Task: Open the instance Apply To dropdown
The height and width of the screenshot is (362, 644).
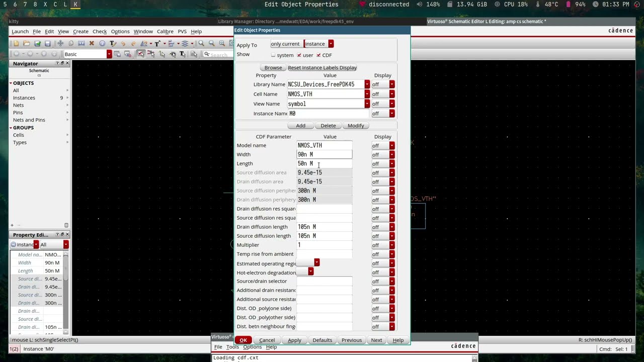Action: coord(318,44)
